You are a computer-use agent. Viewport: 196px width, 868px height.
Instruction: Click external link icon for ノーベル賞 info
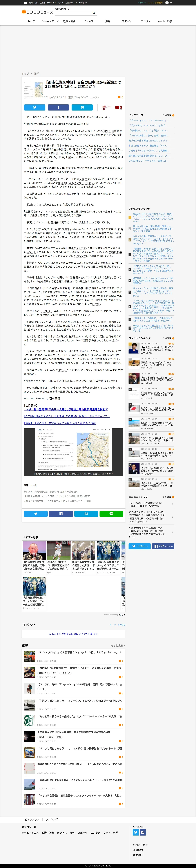(x=172, y=504)
